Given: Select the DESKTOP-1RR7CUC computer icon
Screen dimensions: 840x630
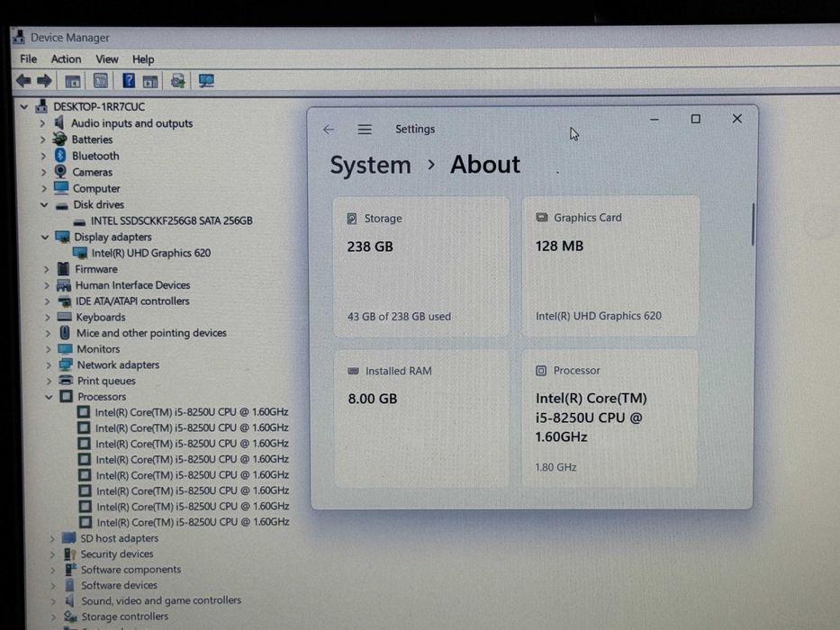Looking at the screenshot, I should click(41, 105).
